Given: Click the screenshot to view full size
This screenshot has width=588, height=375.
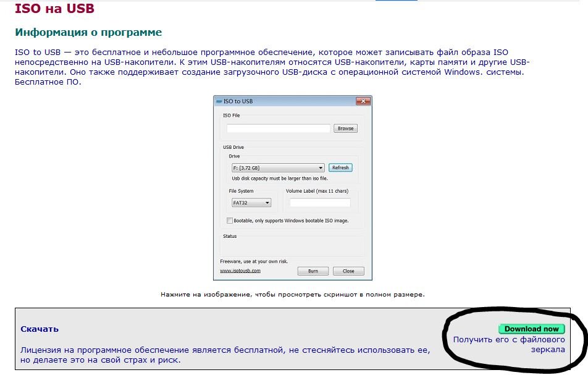Looking at the screenshot, I should pos(292,185).
